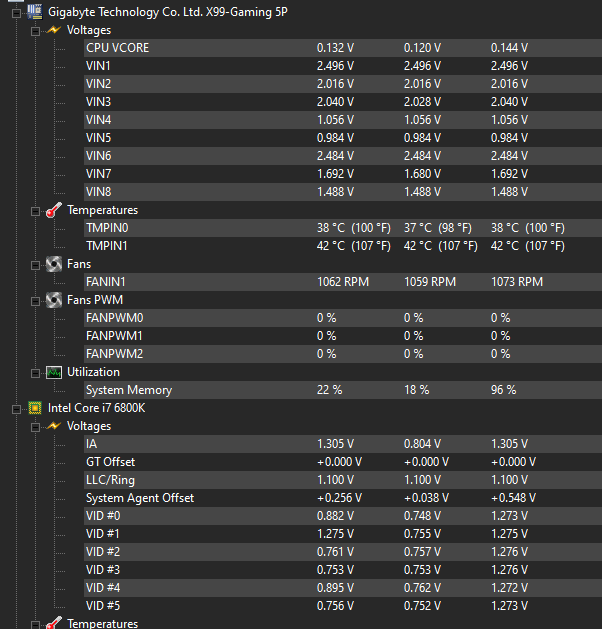602x629 pixels.
Task: Collapse the Gigabyte X99-Gaming 5P node
Action: pos(16,13)
